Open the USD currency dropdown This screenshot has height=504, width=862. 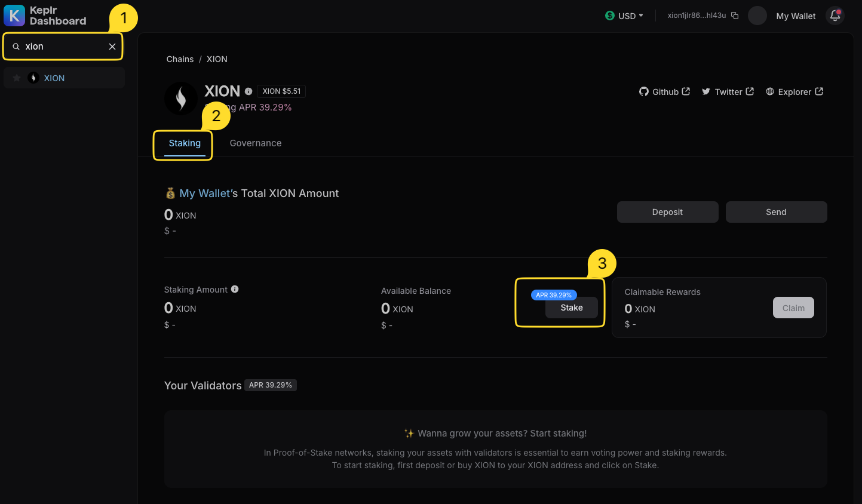coord(624,16)
